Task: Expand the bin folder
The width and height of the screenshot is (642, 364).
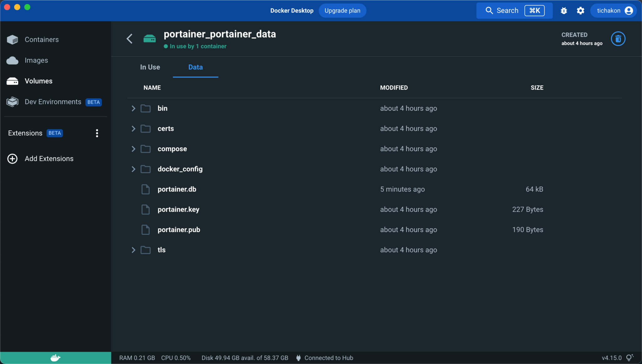Action: pyautogui.click(x=133, y=108)
